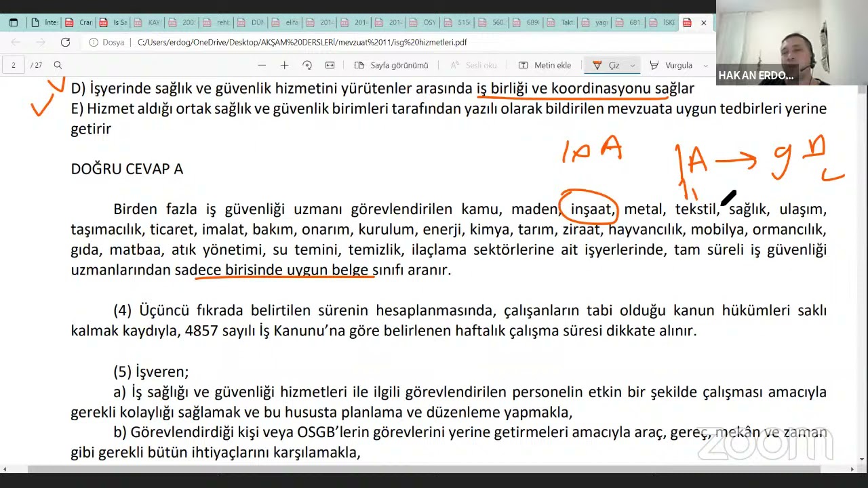Click the left scroll arrow at bottom

(4, 469)
